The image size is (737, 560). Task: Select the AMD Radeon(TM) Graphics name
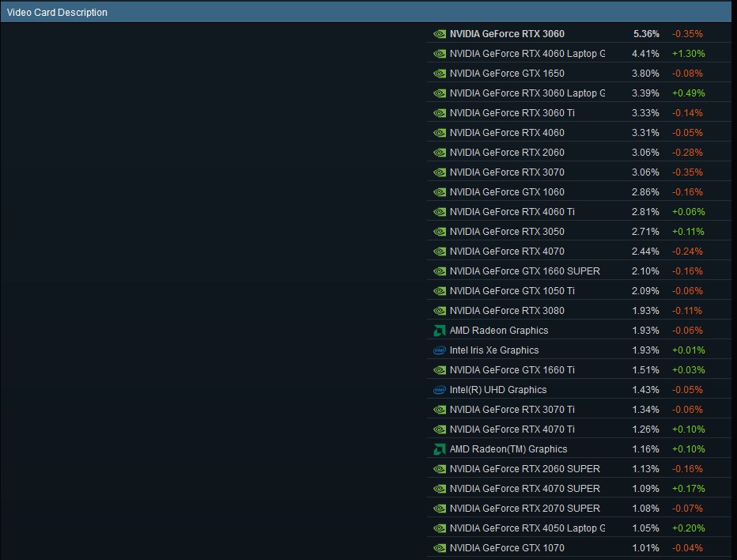coord(508,449)
